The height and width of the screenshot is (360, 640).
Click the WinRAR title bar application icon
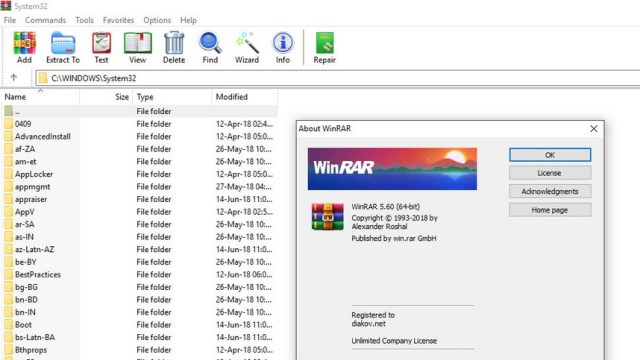pyautogui.click(x=6, y=6)
